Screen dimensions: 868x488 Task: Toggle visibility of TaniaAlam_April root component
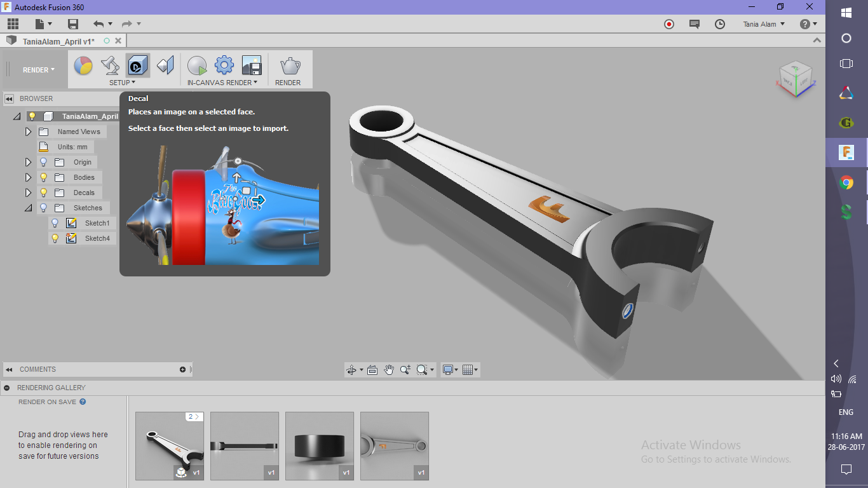pyautogui.click(x=32, y=116)
